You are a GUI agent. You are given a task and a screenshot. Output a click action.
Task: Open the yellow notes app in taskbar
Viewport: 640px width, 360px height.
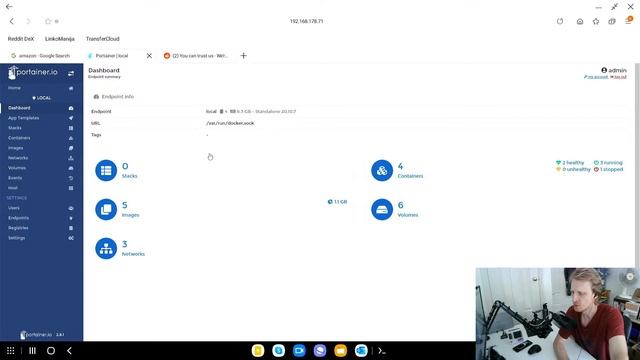point(258,351)
